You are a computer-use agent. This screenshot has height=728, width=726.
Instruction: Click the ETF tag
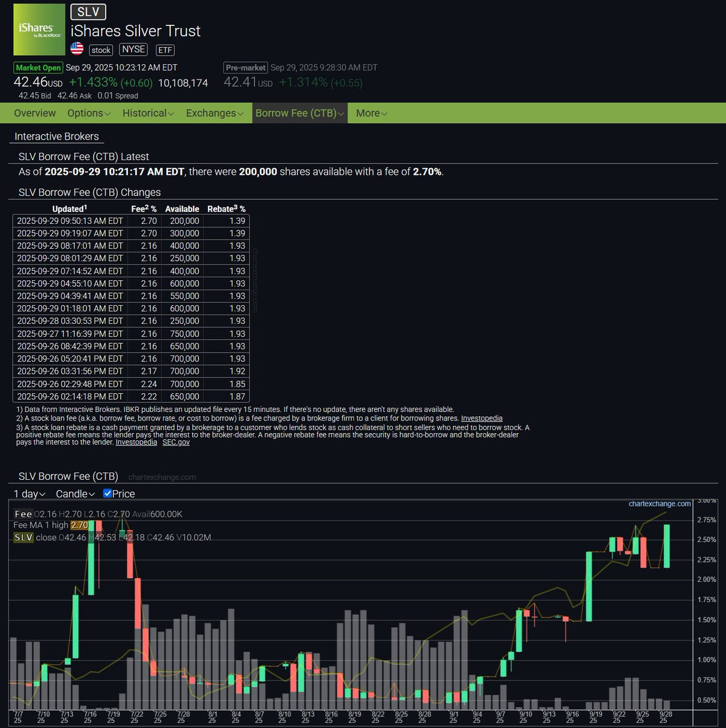(165, 50)
